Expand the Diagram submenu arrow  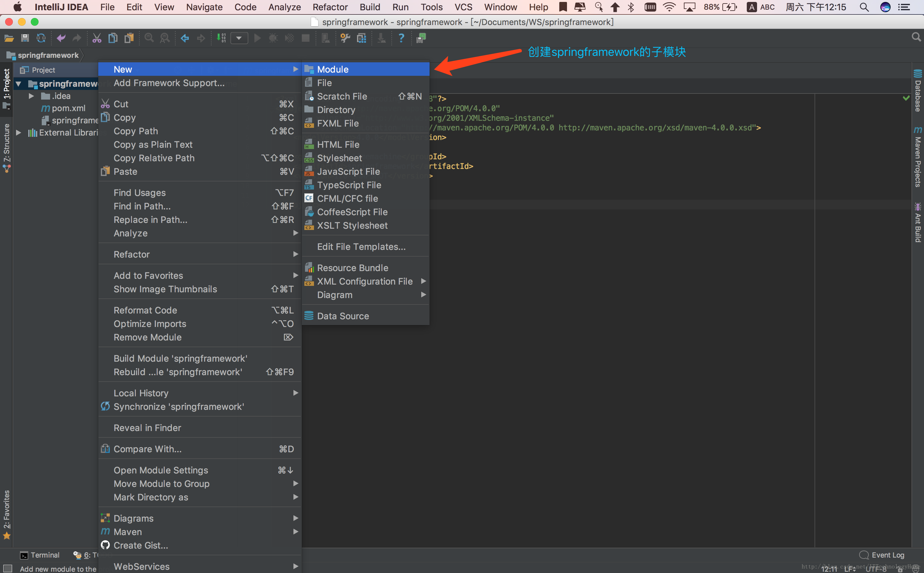423,295
